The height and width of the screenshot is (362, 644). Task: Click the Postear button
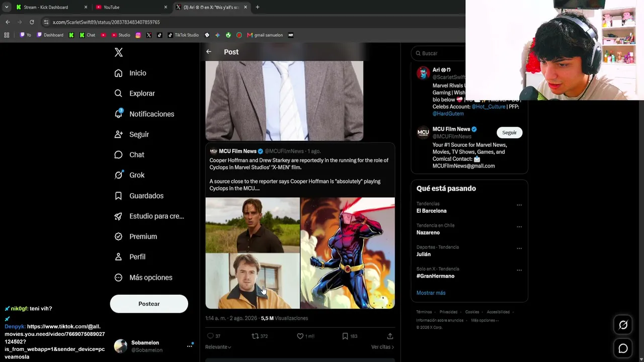pos(149,304)
